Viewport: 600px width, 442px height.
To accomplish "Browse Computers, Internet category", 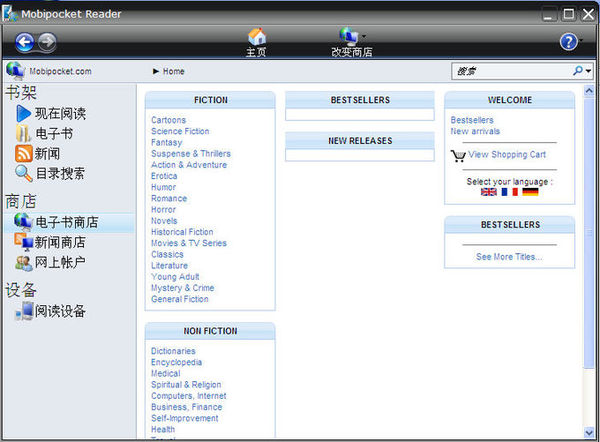I will pos(189,396).
